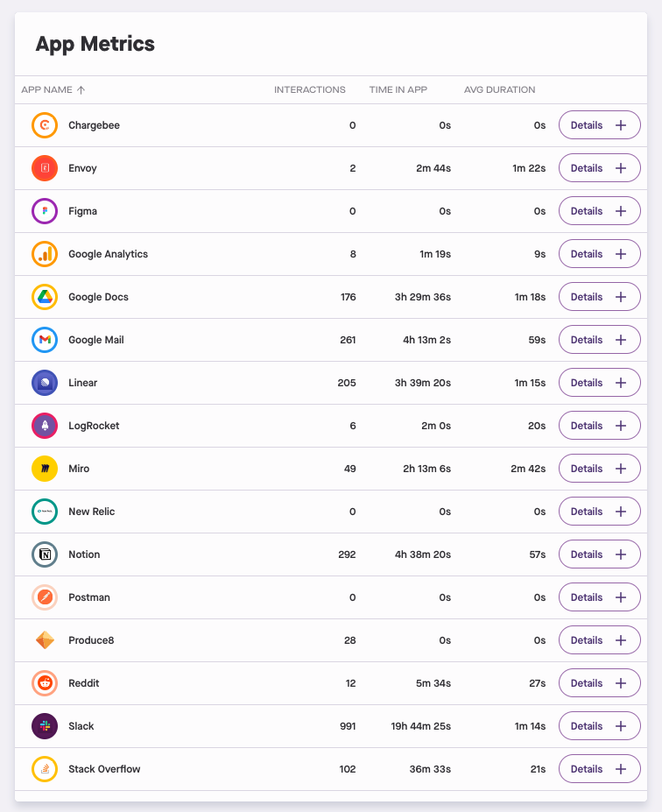Click the Notion app icon
Image resolution: width=662 pixels, height=812 pixels.
(x=45, y=554)
